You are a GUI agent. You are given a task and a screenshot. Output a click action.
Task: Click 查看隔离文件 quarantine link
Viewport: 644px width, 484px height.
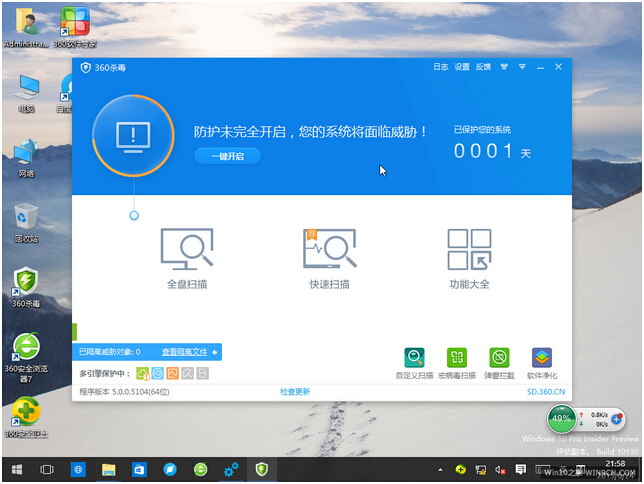[x=184, y=352]
